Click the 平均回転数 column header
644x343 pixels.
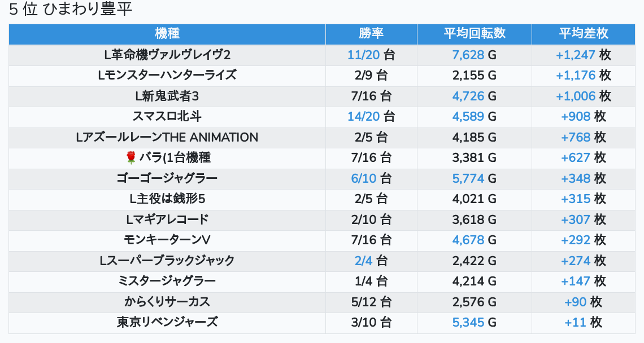pyautogui.click(x=474, y=34)
